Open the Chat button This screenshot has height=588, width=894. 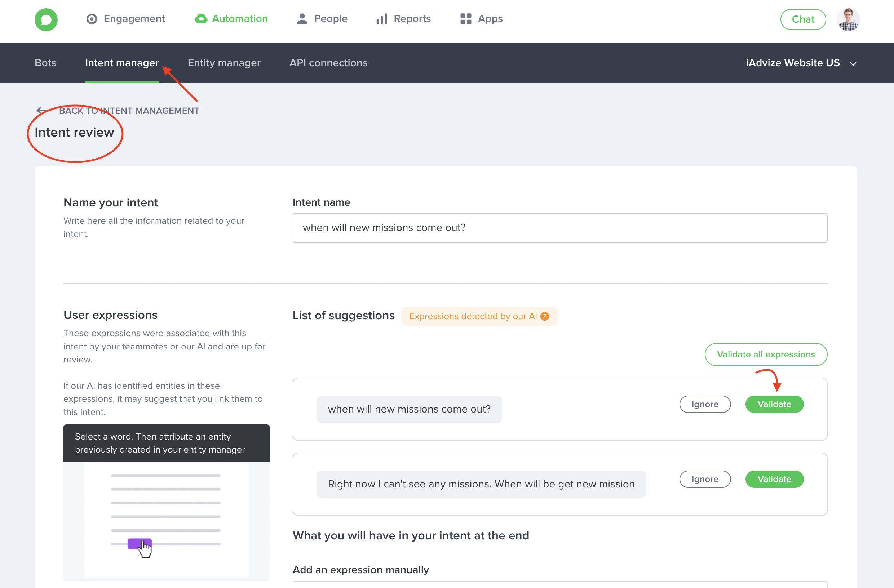[x=803, y=19]
